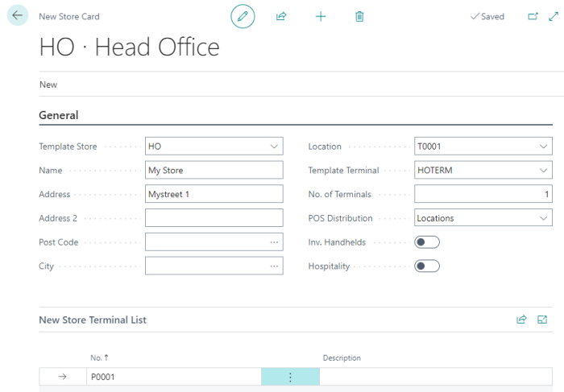The height and width of the screenshot is (392, 564).
Task: Turn on the Hospitality switch
Action: (427, 266)
